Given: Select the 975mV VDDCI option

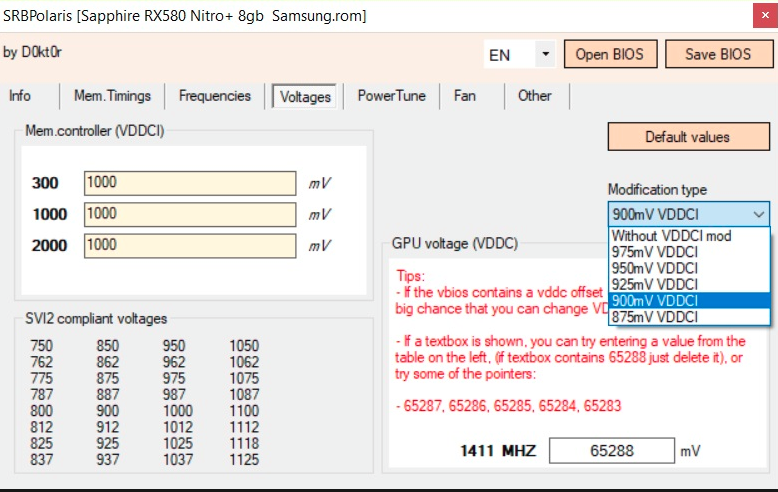Looking at the screenshot, I should (x=655, y=253).
